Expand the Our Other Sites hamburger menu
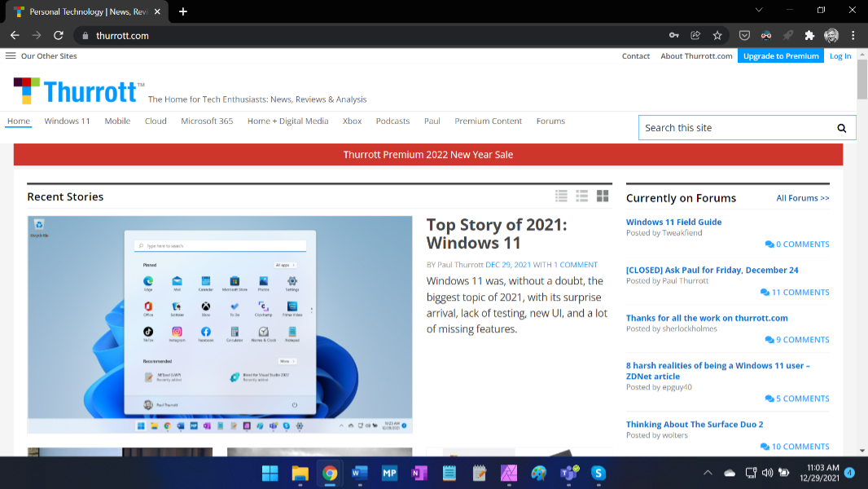Screen dimensions: 868x489 [x=11, y=56]
